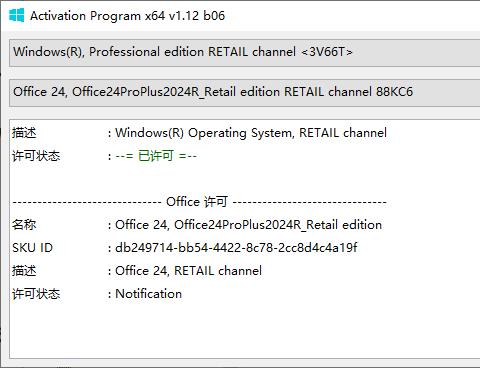Screen dimensions: 480x368
Task: Click the Notification license status value
Action: (x=148, y=294)
